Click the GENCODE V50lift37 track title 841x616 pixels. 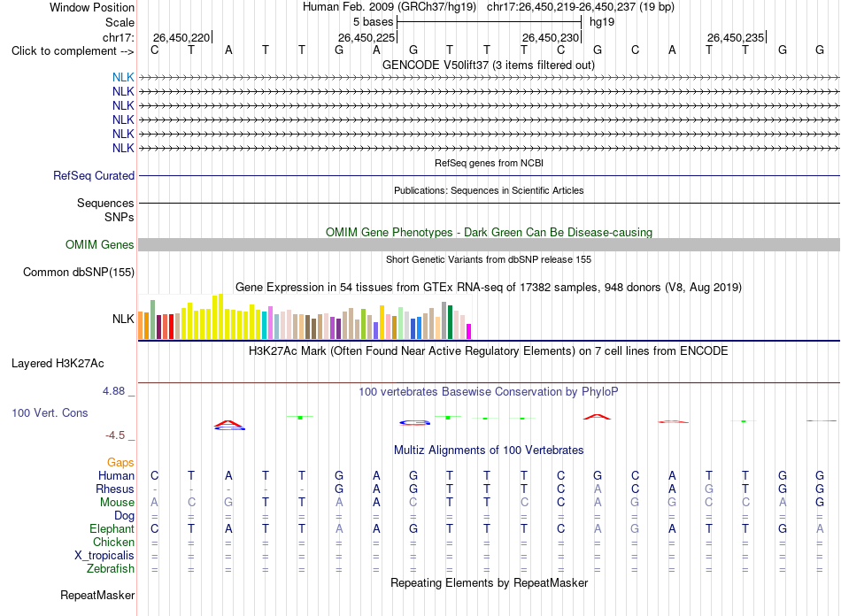point(489,65)
